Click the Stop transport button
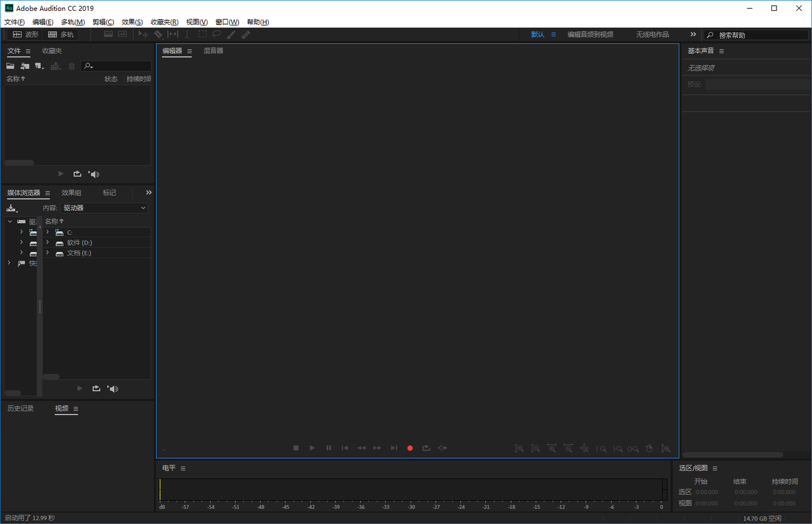 pos(296,448)
